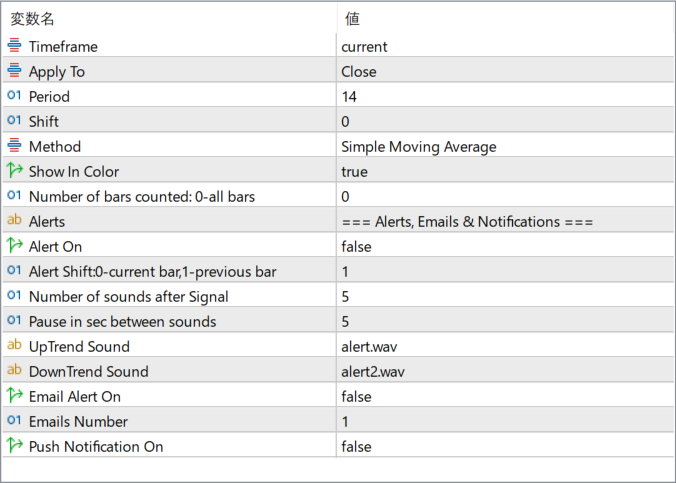Image resolution: width=676 pixels, height=483 pixels.
Task: Toggle the Alert On value false
Action: [x=505, y=247]
